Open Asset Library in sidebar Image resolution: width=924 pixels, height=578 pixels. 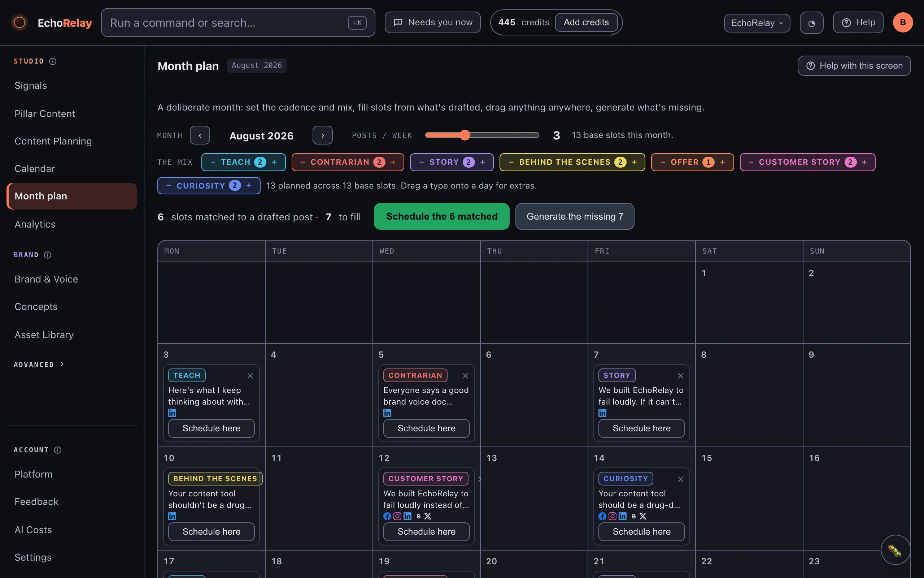[x=72, y=335]
